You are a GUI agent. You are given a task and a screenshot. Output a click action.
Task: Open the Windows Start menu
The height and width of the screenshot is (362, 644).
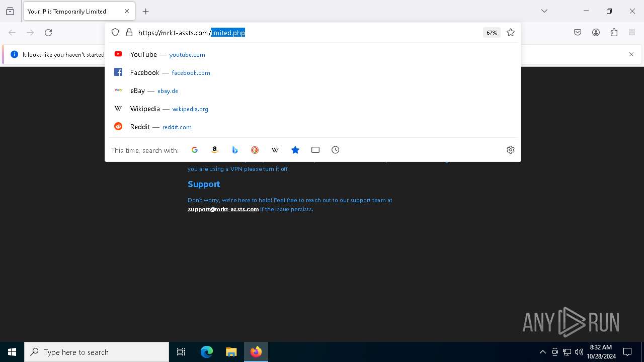(12, 352)
